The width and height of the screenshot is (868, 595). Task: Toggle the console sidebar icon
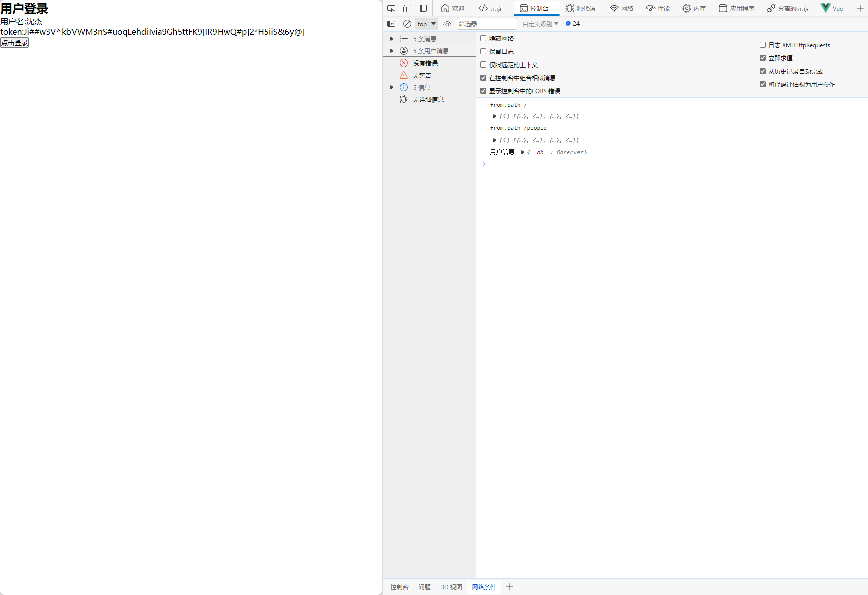391,24
